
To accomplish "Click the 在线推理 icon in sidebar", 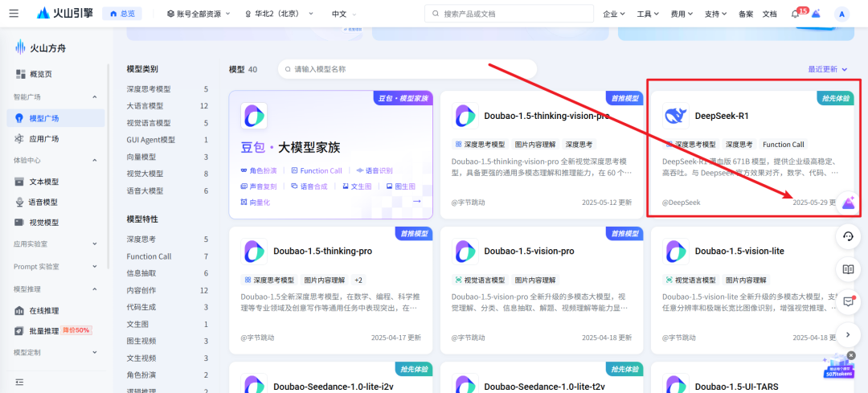I will point(19,310).
